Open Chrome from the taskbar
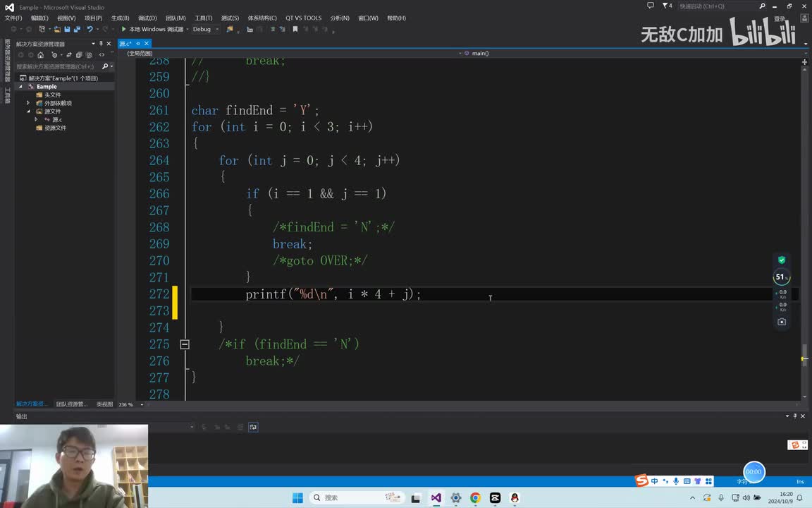Image resolution: width=812 pixels, height=508 pixels. click(475, 497)
